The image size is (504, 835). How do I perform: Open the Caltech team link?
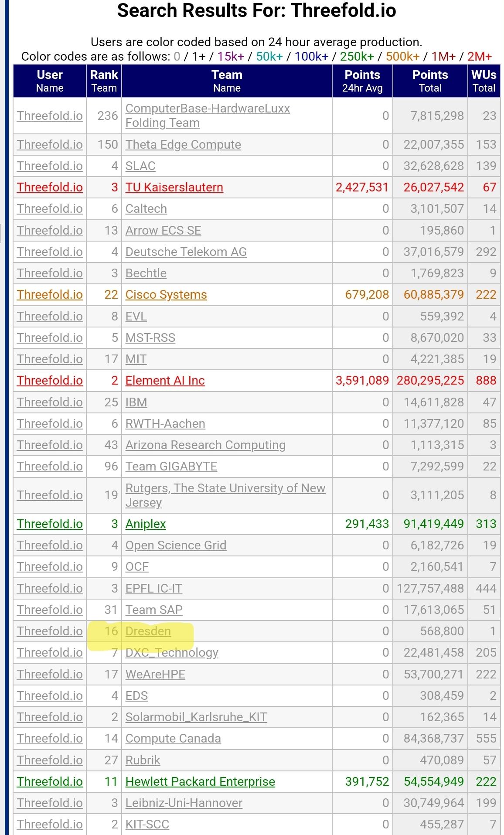[146, 208]
